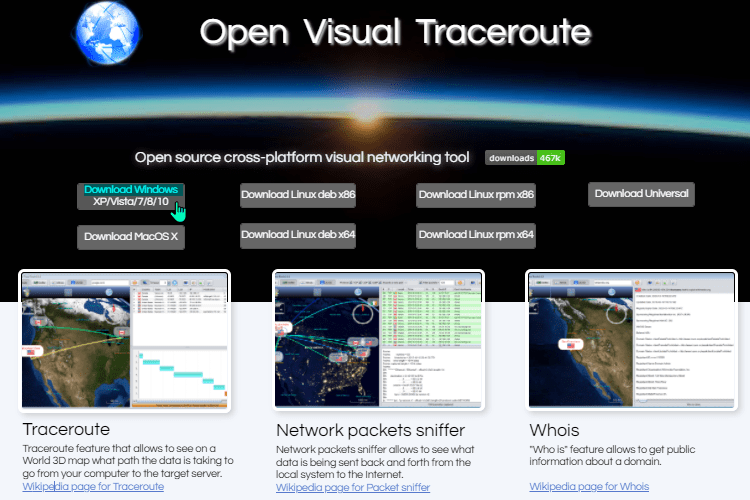Open Wikipedia page for Packet sniffer link
The height and width of the screenshot is (500, 750).
(353, 488)
